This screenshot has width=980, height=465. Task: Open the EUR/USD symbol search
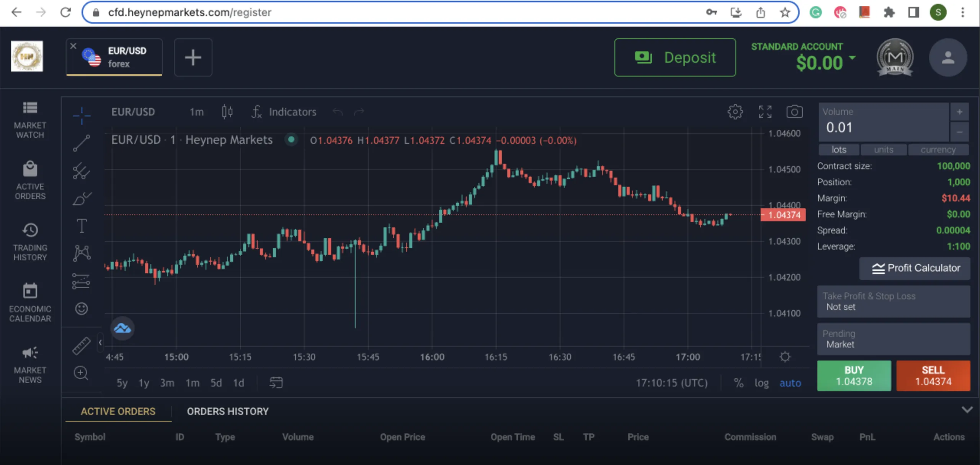point(133,112)
